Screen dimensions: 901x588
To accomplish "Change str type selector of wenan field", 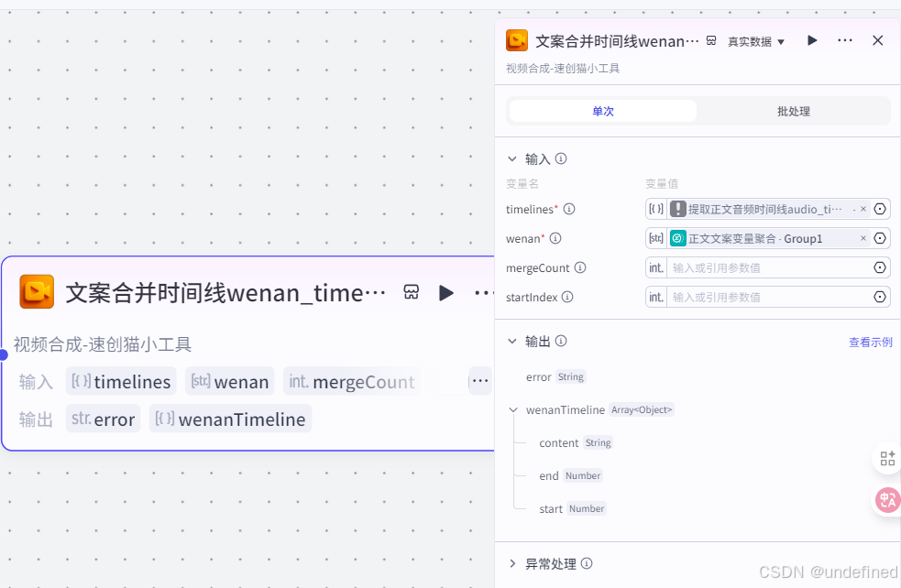I will coord(656,238).
